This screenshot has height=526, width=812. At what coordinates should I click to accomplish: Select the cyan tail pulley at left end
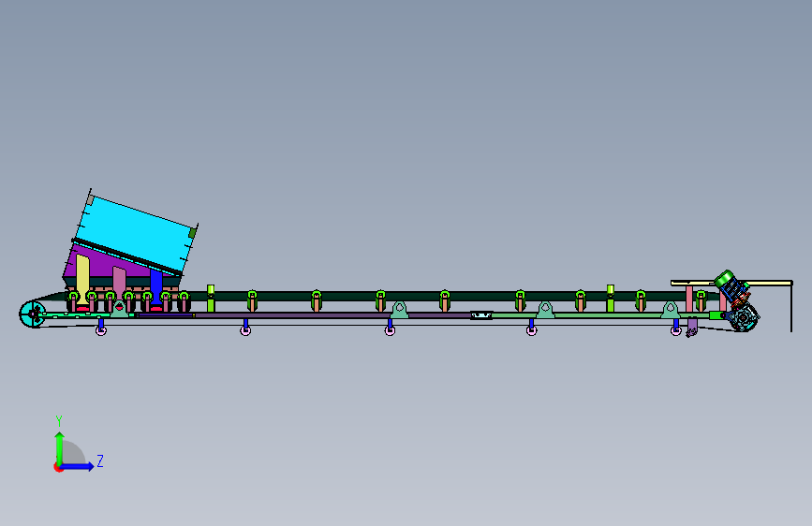pyautogui.click(x=32, y=314)
